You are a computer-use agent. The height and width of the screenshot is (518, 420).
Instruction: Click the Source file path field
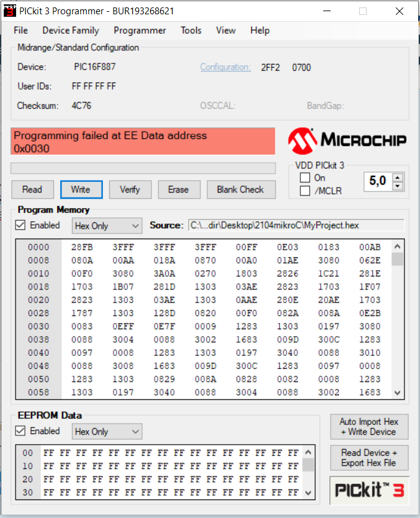click(296, 225)
